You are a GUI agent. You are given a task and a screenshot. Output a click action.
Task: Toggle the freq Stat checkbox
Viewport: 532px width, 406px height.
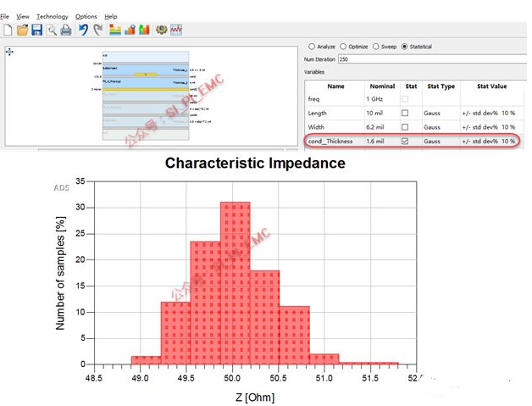coord(405,99)
